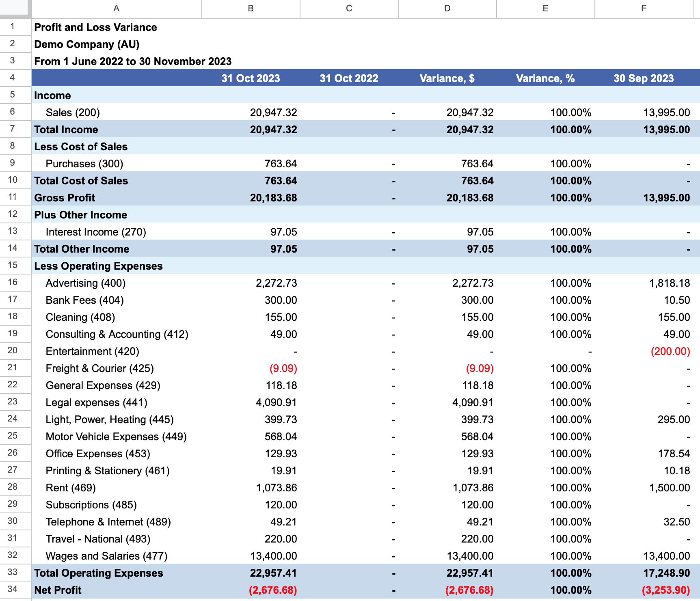Click the 'Plus Other Income' cell
700x601 pixels.
point(117,215)
